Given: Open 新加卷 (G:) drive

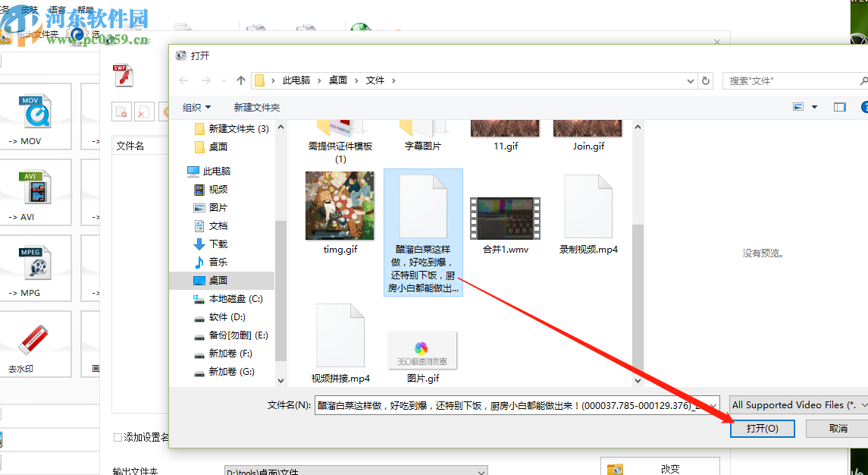Looking at the screenshot, I should click(223, 371).
